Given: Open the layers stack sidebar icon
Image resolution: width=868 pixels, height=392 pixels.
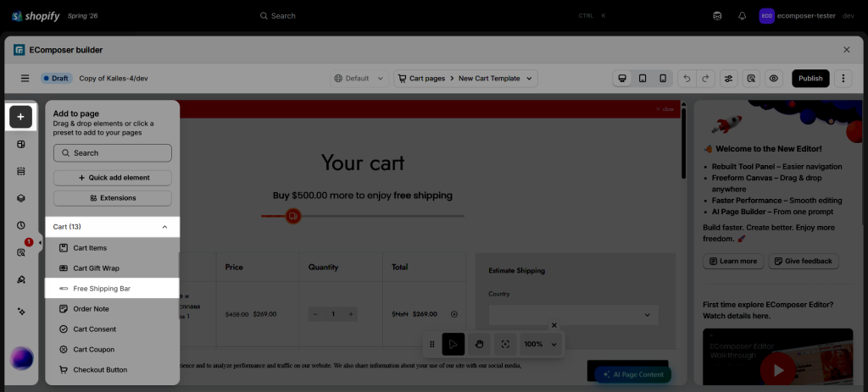Looking at the screenshot, I should 21,198.
